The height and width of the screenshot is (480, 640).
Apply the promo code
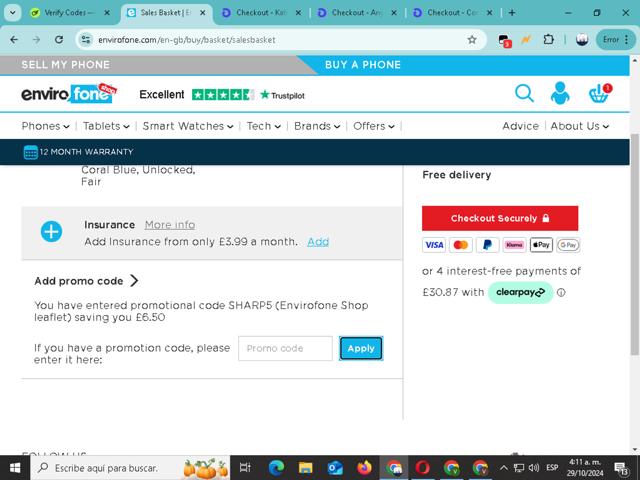pyautogui.click(x=361, y=349)
